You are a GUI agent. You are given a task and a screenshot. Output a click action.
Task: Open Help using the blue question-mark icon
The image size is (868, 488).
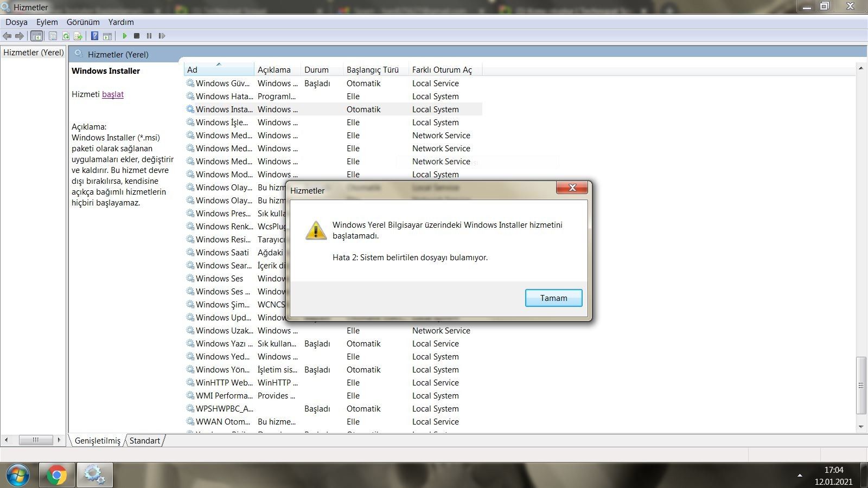point(94,36)
